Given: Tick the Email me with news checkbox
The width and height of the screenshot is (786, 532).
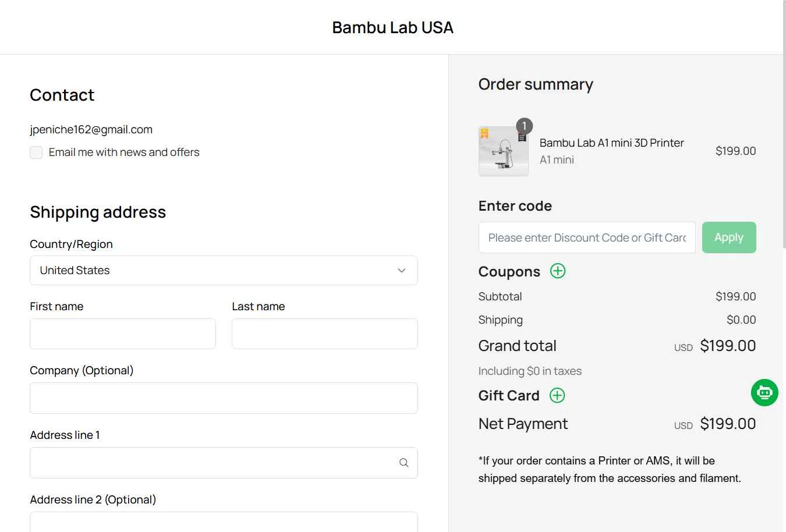Looking at the screenshot, I should click(x=36, y=152).
